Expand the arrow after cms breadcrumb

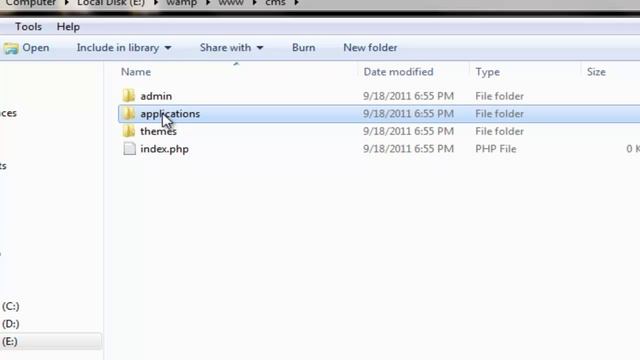[296, 3]
